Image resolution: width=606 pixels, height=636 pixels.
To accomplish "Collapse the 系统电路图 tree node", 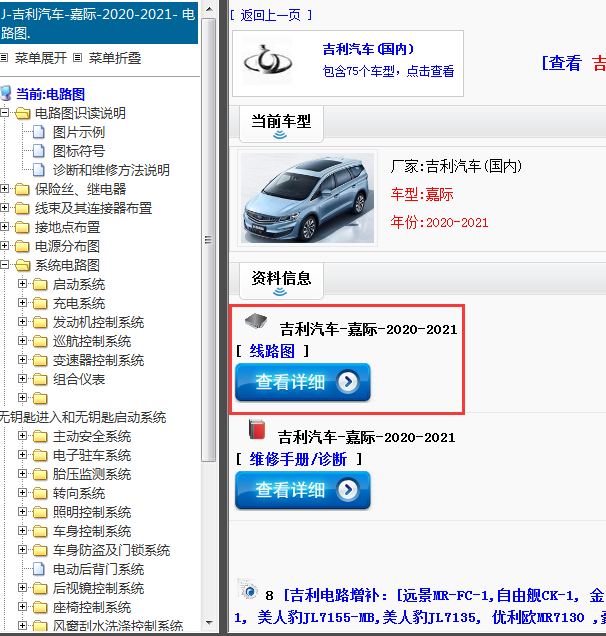I will [4, 265].
